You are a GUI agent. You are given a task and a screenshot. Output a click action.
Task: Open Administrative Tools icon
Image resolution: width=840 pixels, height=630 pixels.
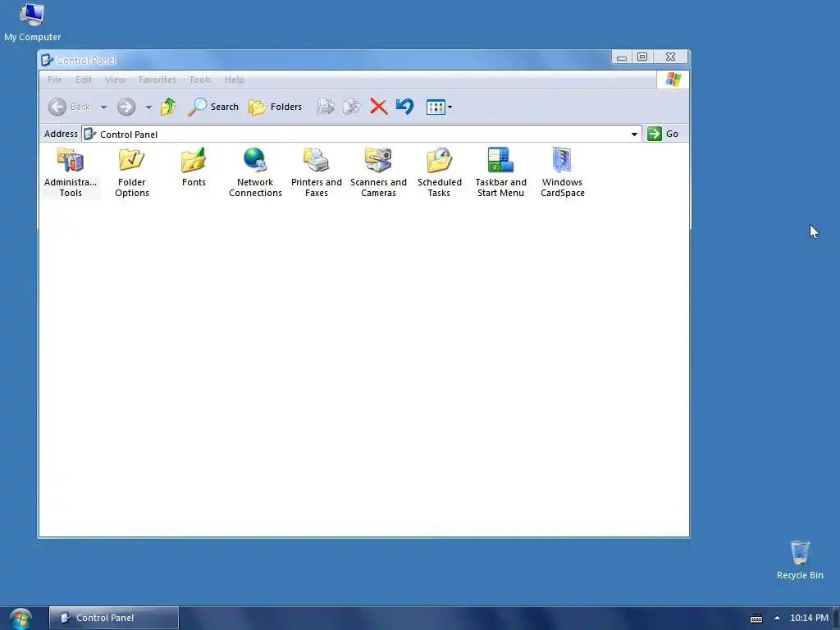71,172
